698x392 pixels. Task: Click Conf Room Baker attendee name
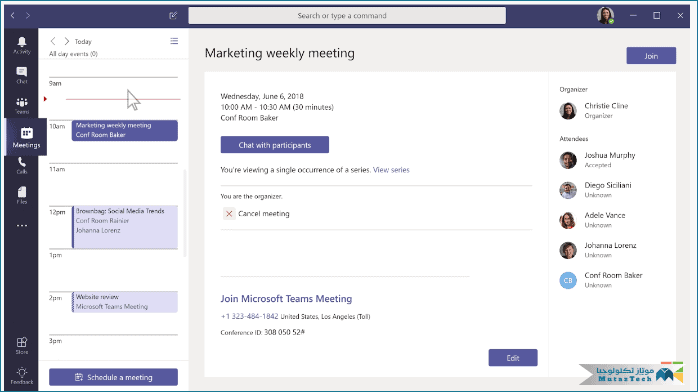(x=613, y=275)
